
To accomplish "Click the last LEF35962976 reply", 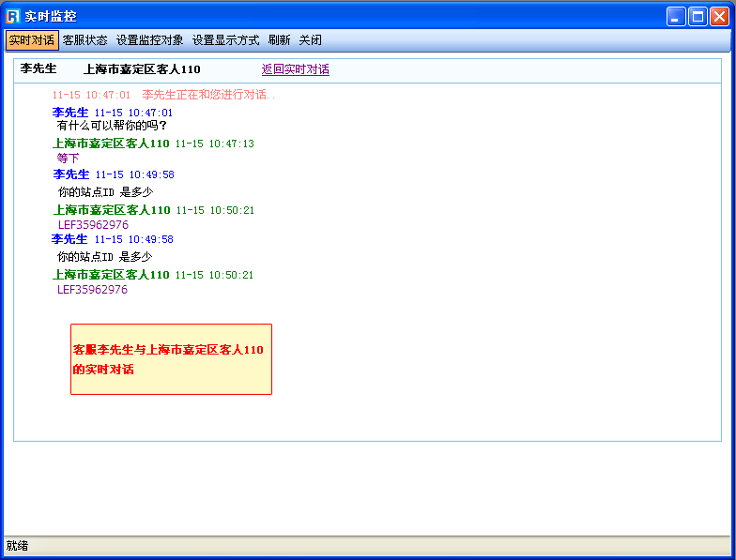I will click(x=92, y=289).
